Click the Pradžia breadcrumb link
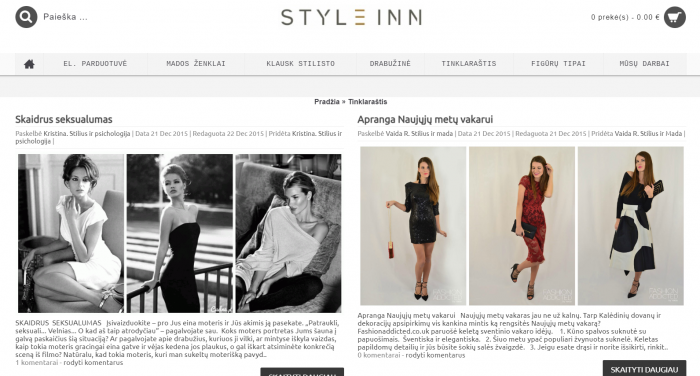Image resolution: width=700 pixels, height=376 pixels. [x=327, y=102]
